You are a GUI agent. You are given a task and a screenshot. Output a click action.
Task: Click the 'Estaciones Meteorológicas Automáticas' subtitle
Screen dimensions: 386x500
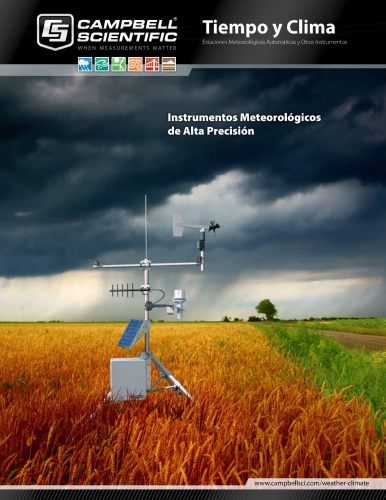[249, 42]
